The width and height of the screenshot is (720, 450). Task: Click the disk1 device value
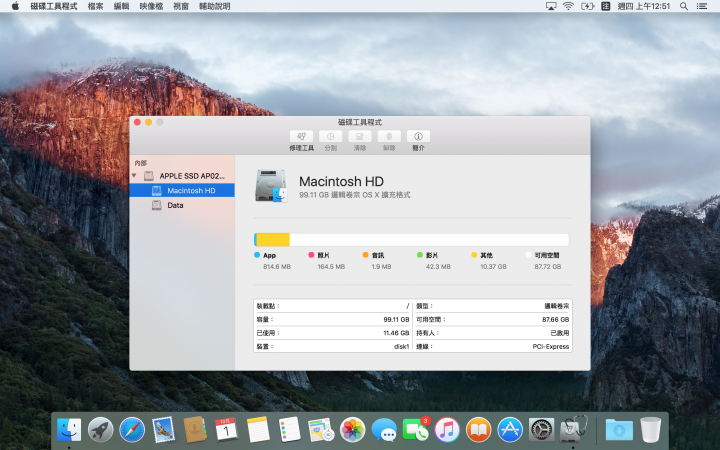(x=401, y=347)
